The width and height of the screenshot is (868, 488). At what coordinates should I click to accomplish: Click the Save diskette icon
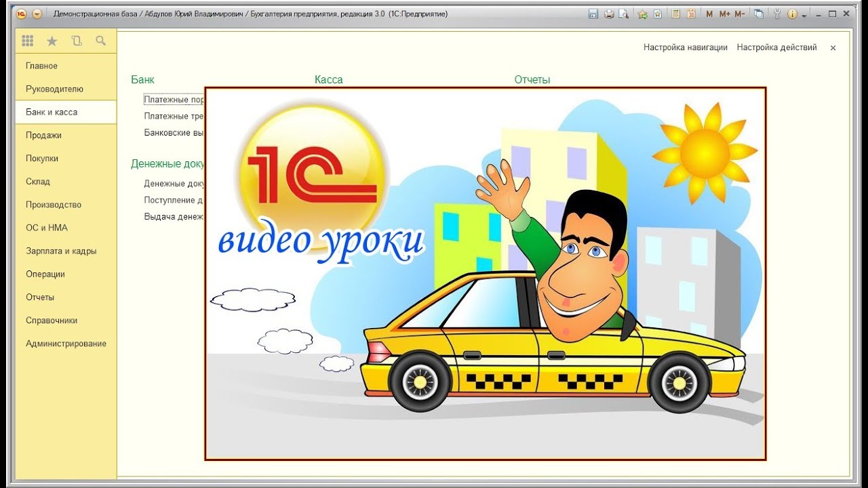[593, 14]
